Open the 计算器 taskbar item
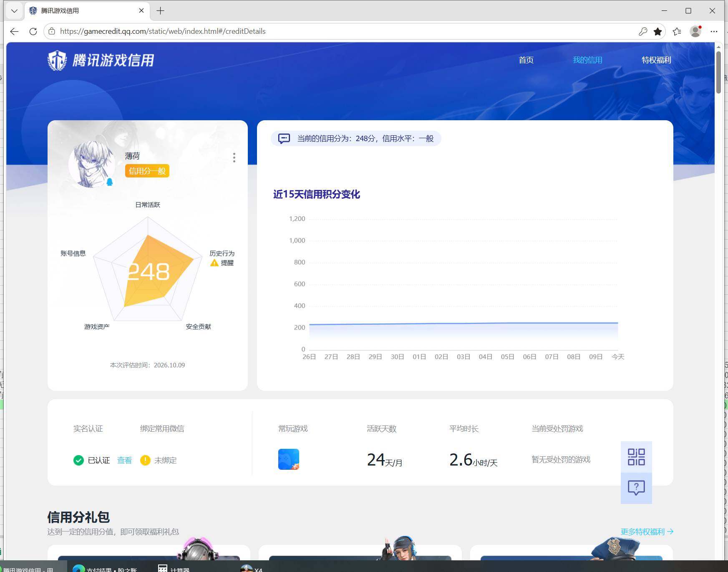Viewport: 728px width, 572px height. (174, 569)
